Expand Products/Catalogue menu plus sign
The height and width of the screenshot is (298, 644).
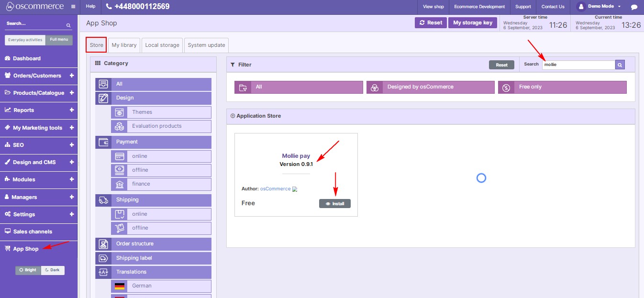pos(72,93)
